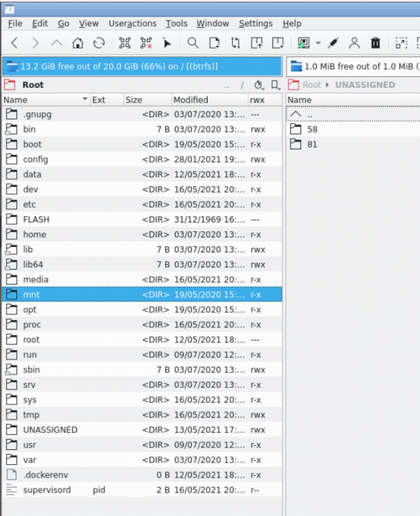Click the '..' parent button in left path bar
The width and height of the screenshot is (420, 516).
[227, 85]
